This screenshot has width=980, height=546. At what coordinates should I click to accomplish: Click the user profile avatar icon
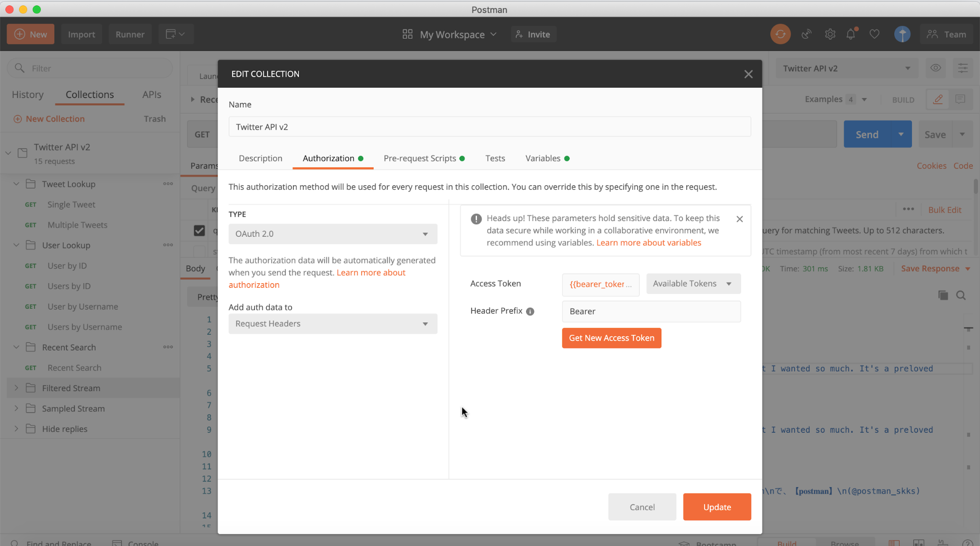click(x=902, y=34)
